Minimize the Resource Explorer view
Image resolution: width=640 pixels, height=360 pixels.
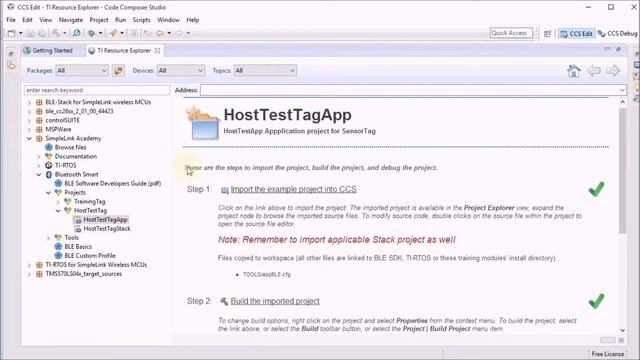[x=607, y=49]
